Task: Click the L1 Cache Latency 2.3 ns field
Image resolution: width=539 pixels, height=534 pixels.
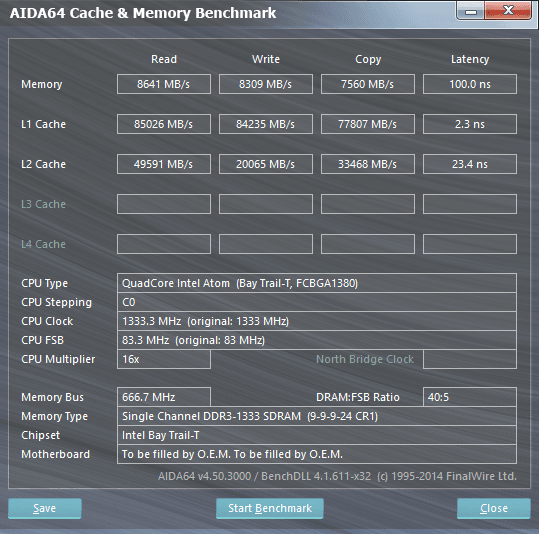Action: 470,124
